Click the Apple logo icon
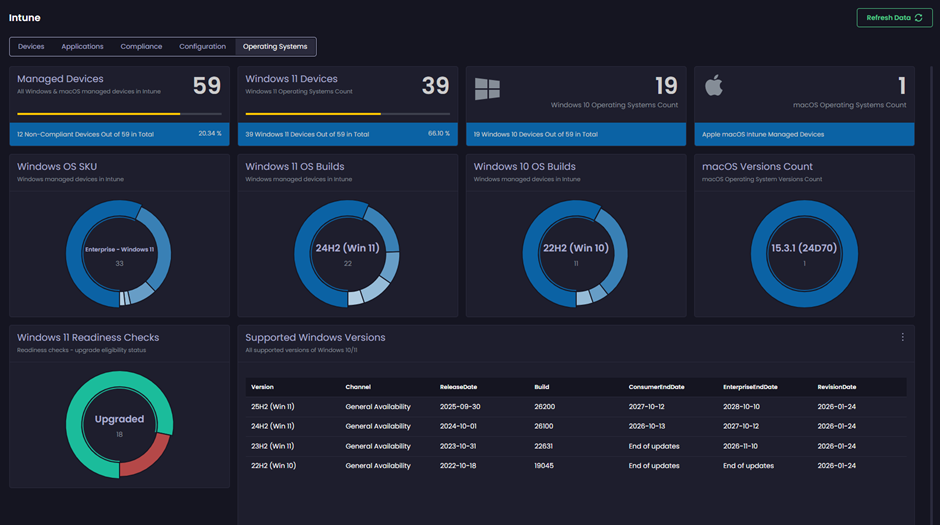Image resolution: width=940 pixels, height=525 pixels. (x=713, y=86)
